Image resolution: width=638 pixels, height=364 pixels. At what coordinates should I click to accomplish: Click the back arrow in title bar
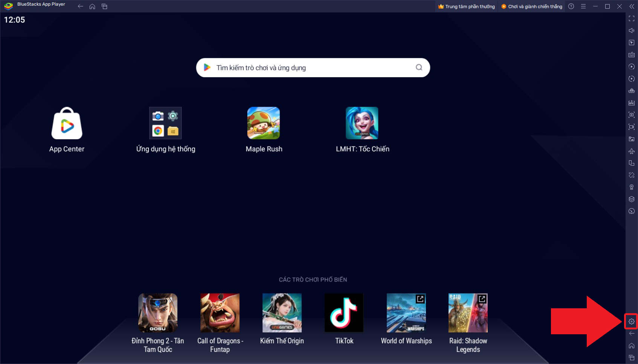pos(80,6)
